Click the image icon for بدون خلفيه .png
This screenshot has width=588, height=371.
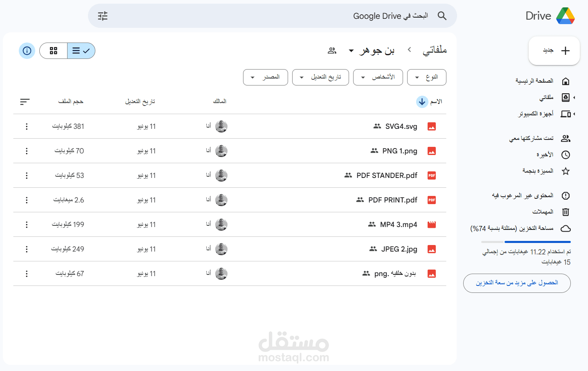[x=432, y=274]
